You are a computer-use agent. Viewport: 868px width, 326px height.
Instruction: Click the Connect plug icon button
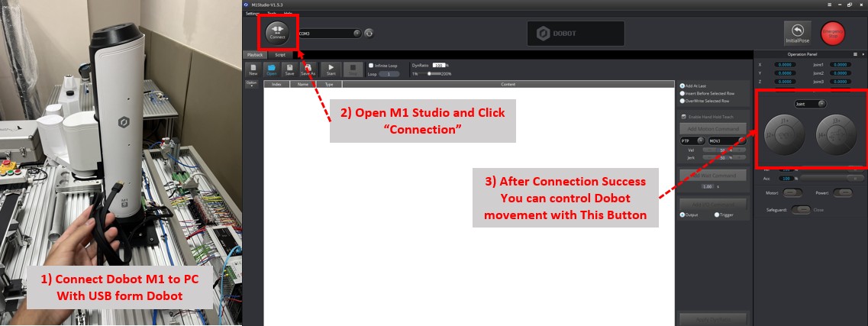(278, 32)
